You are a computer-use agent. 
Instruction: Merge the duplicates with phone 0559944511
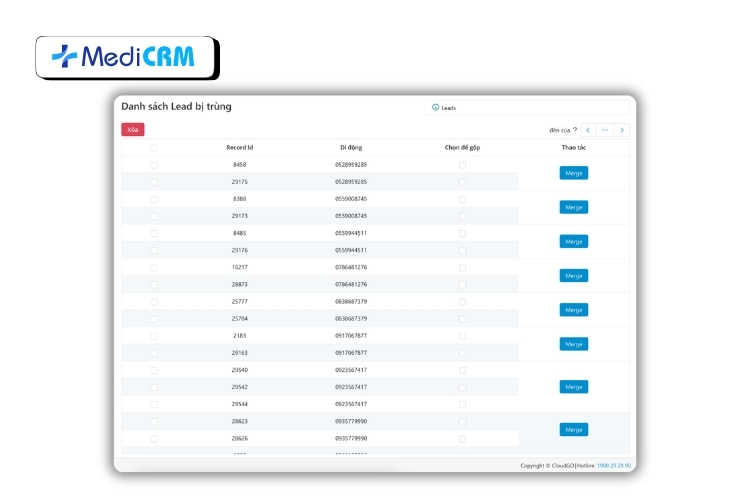[x=574, y=242]
